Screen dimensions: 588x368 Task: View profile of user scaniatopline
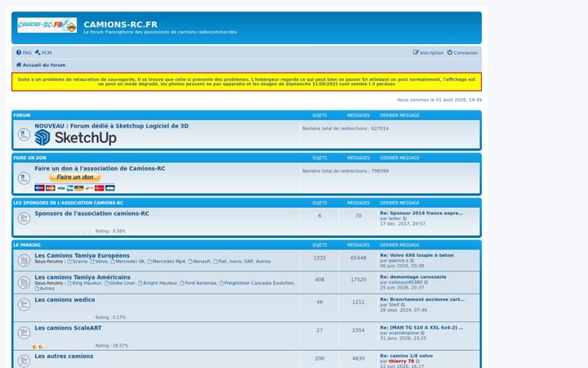404,333
